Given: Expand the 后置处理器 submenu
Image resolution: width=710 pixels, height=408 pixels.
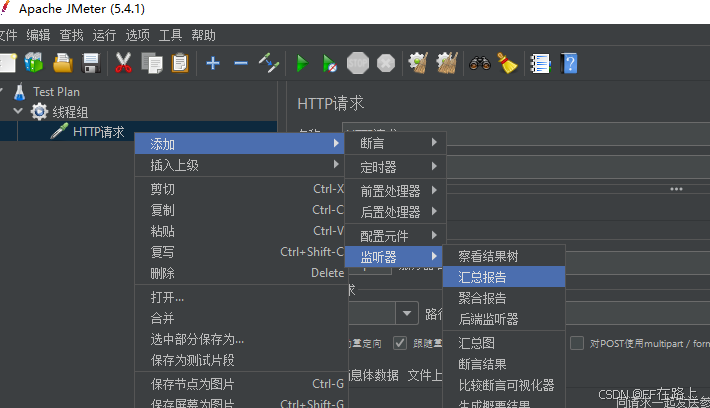Looking at the screenshot, I should (396, 211).
